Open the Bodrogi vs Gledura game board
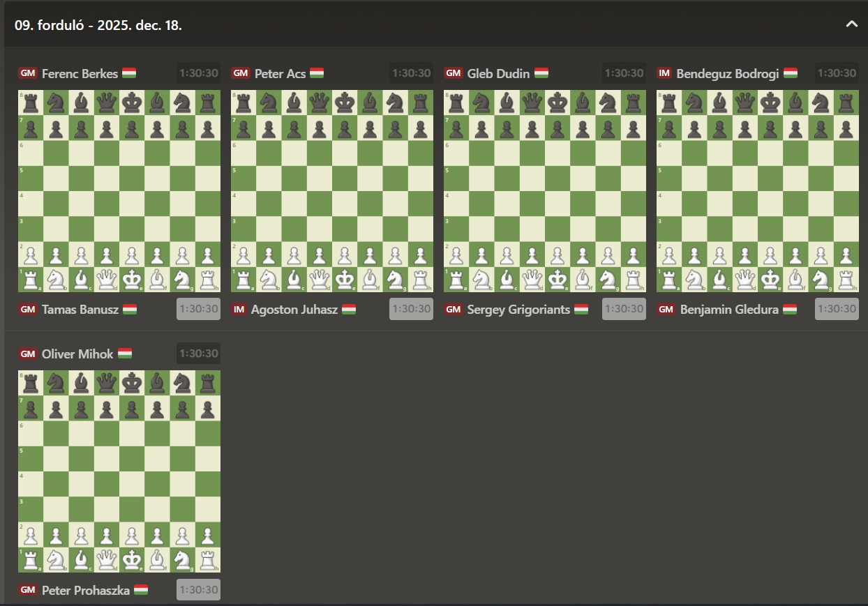The image size is (868, 606). click(x=758, y=191)
